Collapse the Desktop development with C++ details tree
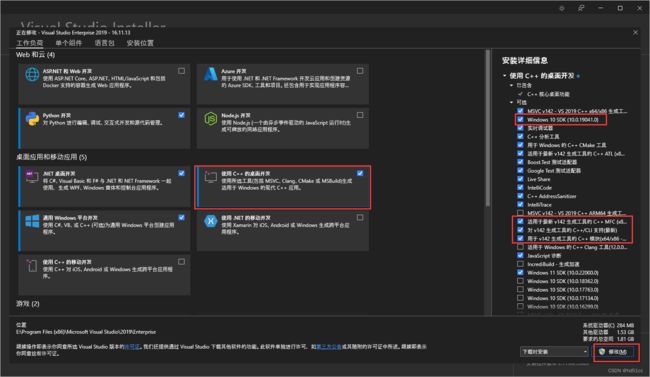 click(504, 75)
